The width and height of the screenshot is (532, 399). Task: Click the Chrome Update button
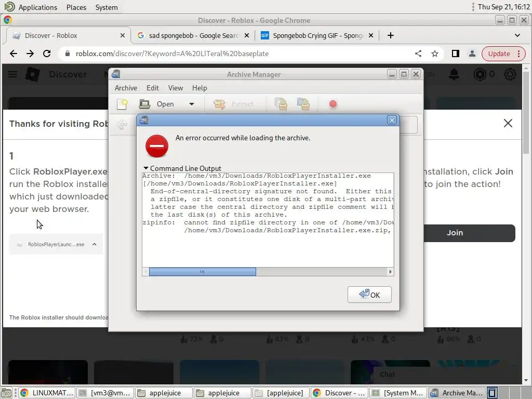pyautogui.click(x=503, y=54)
